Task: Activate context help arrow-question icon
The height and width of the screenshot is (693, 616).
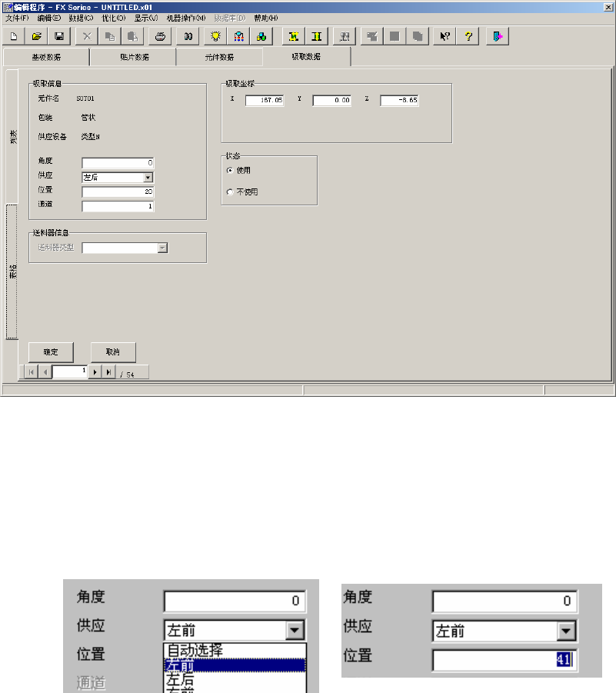Action: point(445,36)
